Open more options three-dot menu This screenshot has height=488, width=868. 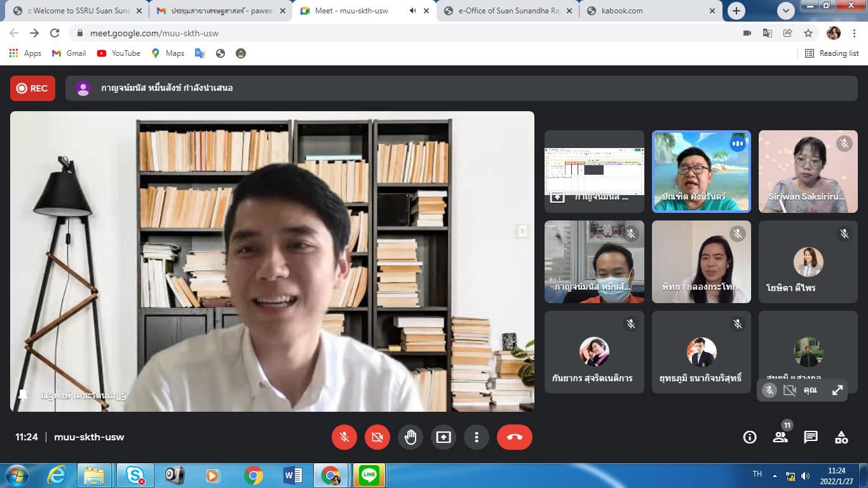click(477, 437)
